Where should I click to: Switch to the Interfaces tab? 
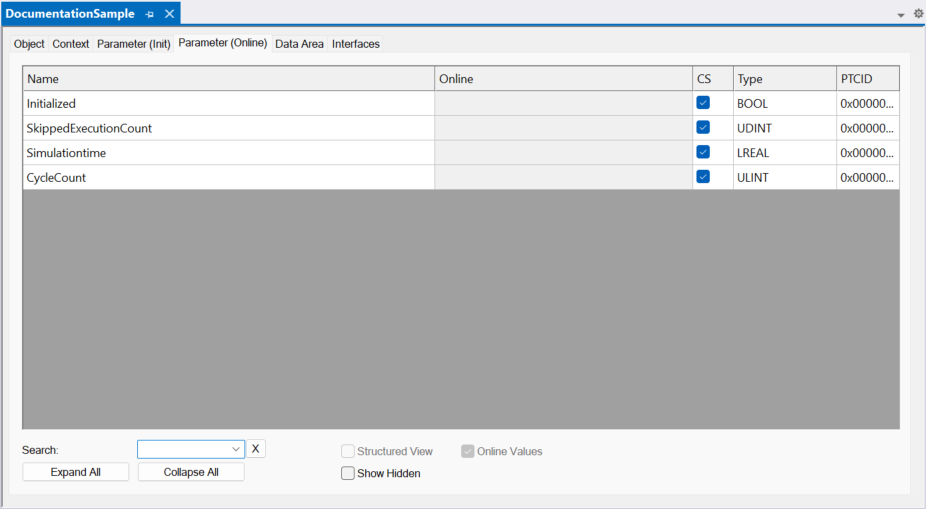tap(356, 44)
